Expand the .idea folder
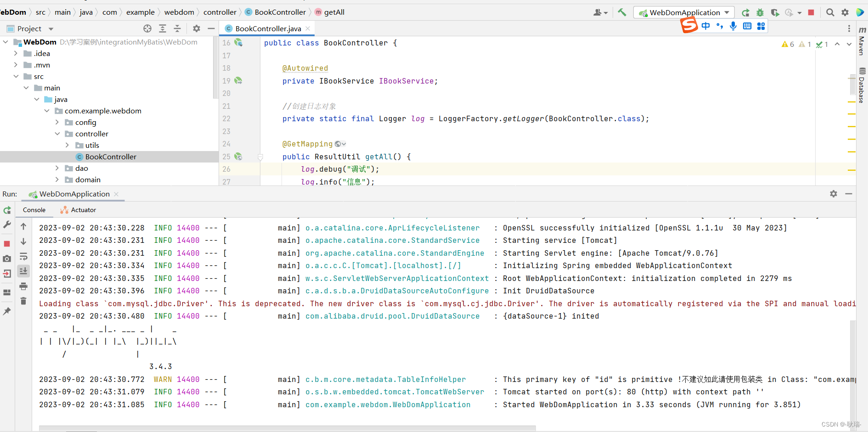The width and height of the screenshot is (868, 432). coord(16,53)
